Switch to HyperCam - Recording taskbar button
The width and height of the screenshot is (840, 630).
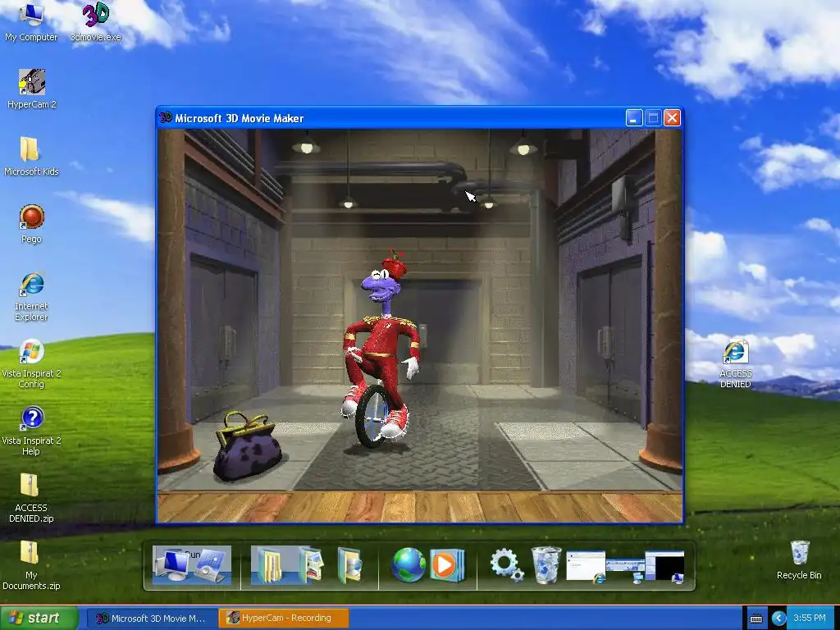click(x=284, y=619)
